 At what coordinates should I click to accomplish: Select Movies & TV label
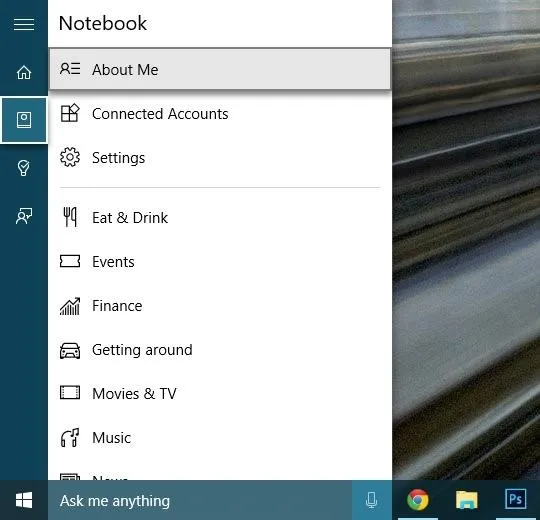[x=134, y=394]
